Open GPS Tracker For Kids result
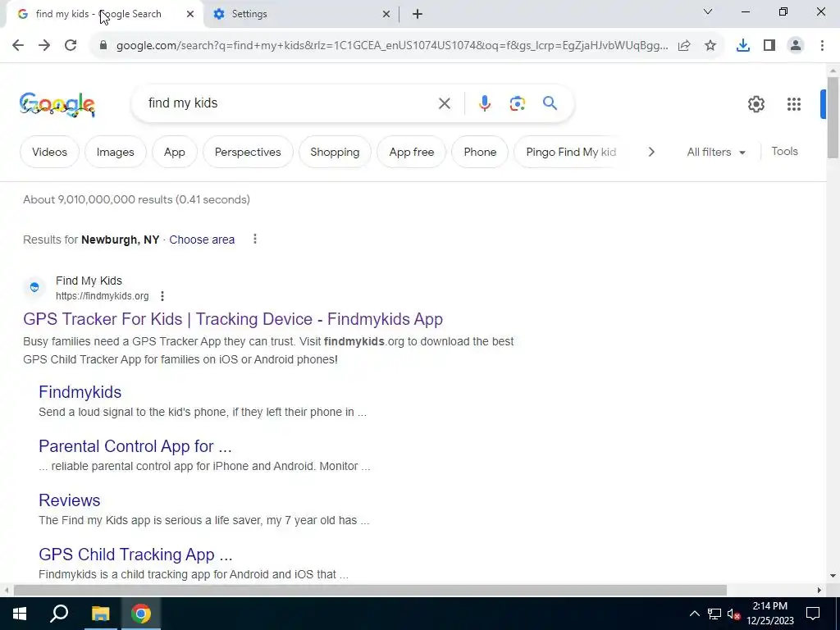The image size is (840, 630). 233,319
